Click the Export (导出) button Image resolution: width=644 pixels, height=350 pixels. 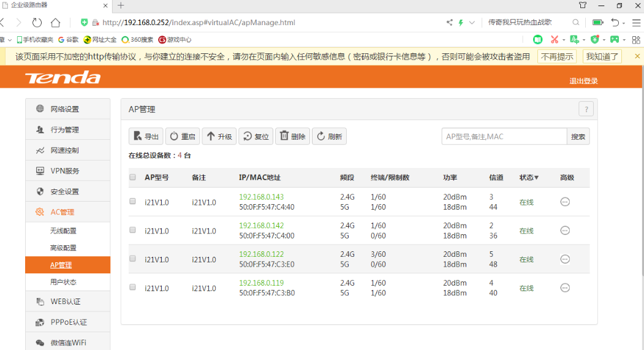(146, 137)
